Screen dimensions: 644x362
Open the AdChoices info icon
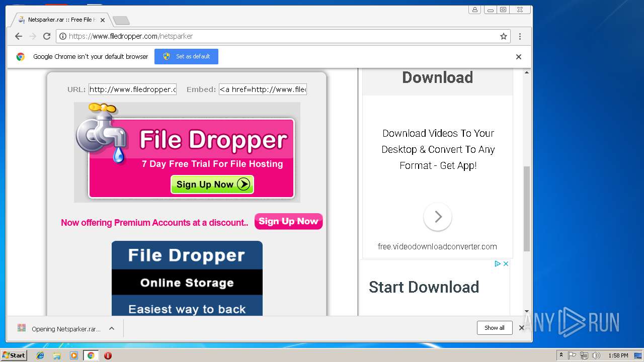click(x=497, y=263)
